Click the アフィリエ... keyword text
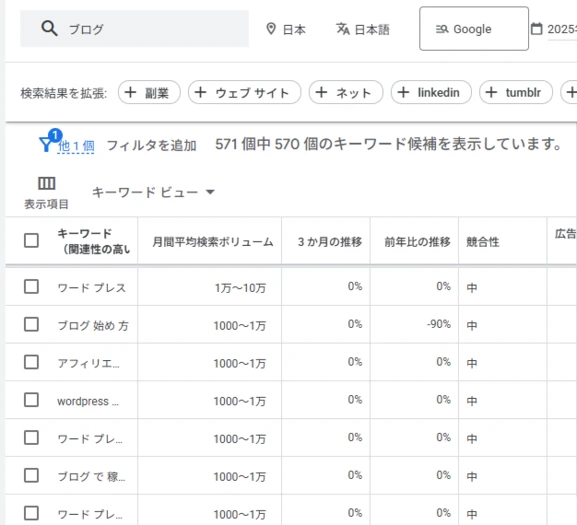This screenshot has width=577, height=525. (x=88, y=363)
